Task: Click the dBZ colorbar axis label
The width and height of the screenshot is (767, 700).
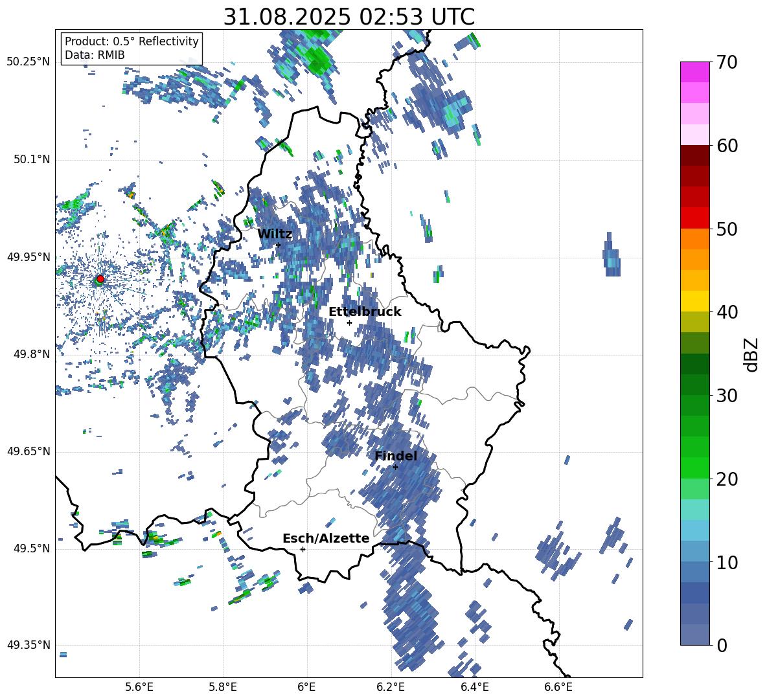Action: click(752, 354)
